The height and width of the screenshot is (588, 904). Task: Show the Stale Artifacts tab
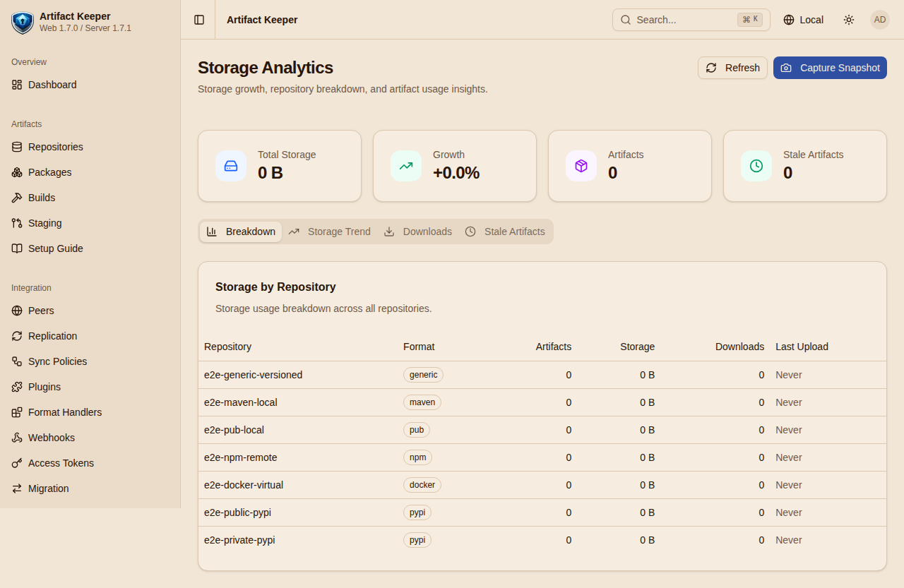coord(505,232)
